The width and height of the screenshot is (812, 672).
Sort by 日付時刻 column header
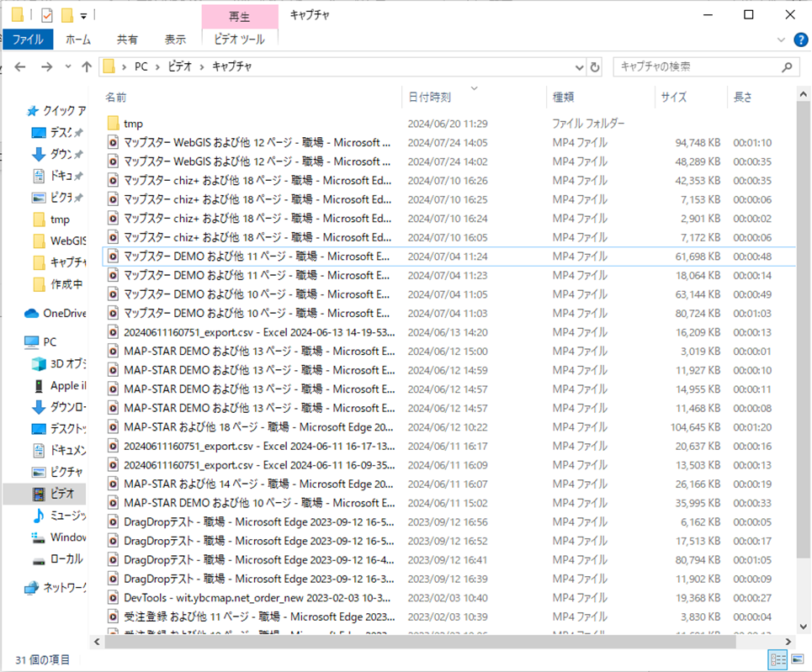[430, 97]
